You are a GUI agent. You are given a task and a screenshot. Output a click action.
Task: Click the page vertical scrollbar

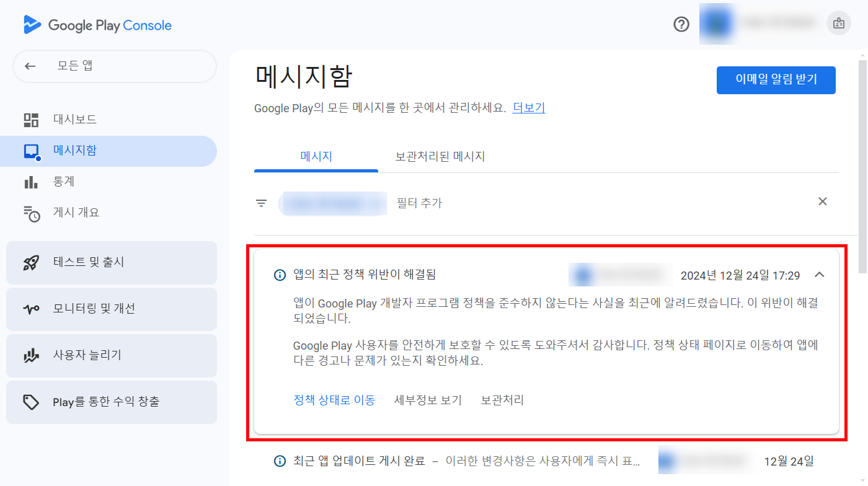click(862, 167)
